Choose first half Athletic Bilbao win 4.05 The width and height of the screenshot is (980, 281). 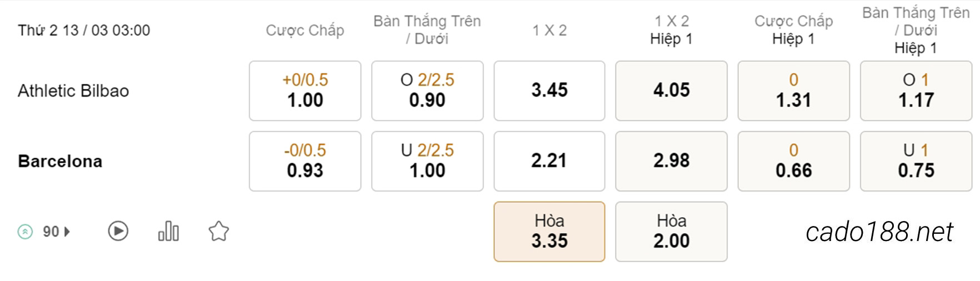click(671, 91)
